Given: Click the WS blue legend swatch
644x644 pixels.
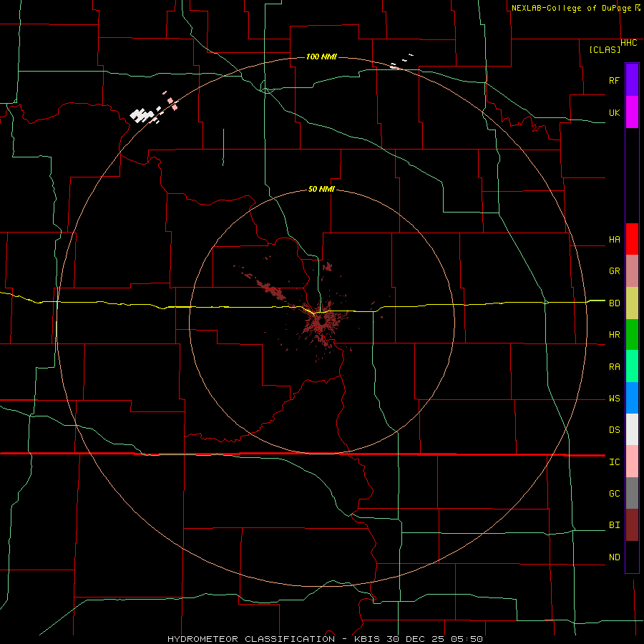Looking at the screenshot, I should (632, 398).
